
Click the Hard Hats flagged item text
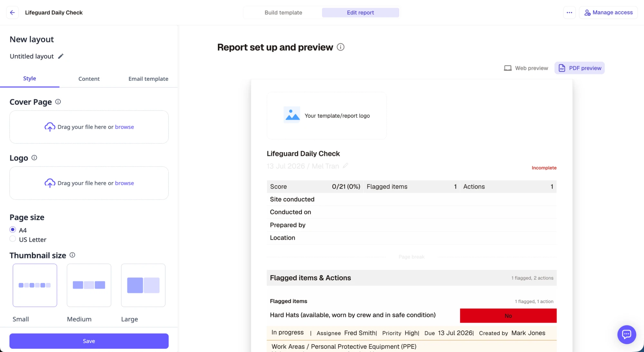click(x=353, y=315)
